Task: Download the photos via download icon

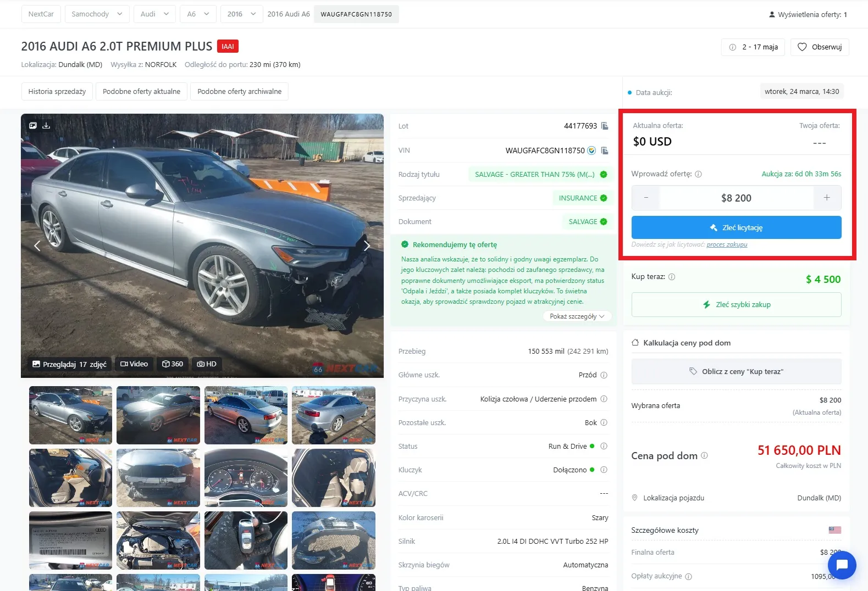Action: coord(46,126)
